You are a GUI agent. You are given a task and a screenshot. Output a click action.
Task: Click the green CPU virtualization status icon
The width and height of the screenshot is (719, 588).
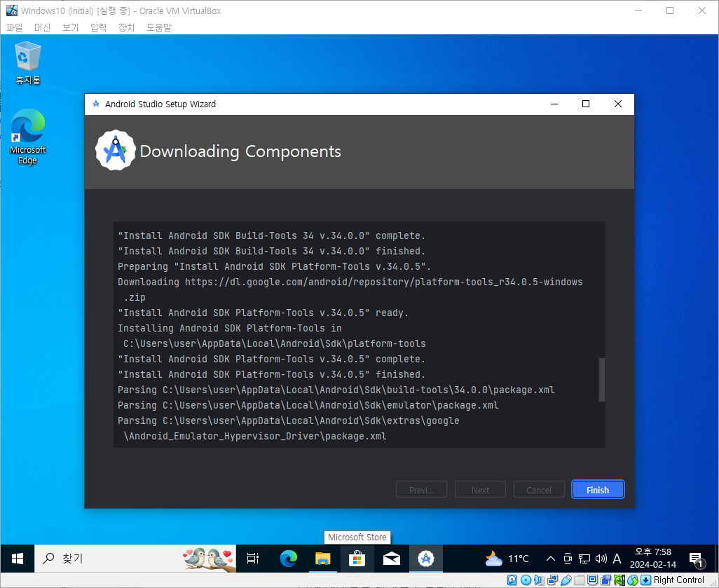619,580
